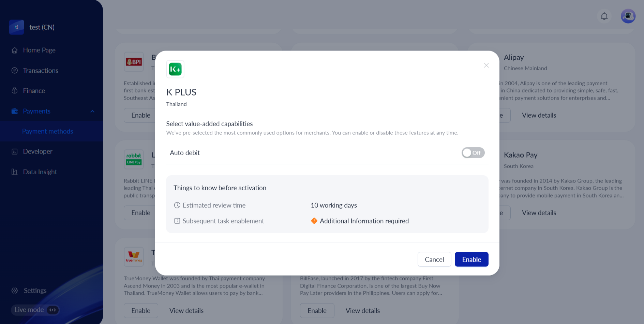Open the Payments menu item
This screenshot has height=324, width=644.
click(x=36, y=111)
